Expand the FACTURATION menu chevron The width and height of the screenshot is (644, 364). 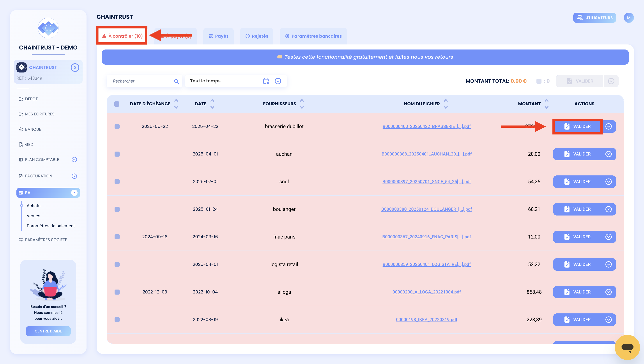click(x=74, y=176)
